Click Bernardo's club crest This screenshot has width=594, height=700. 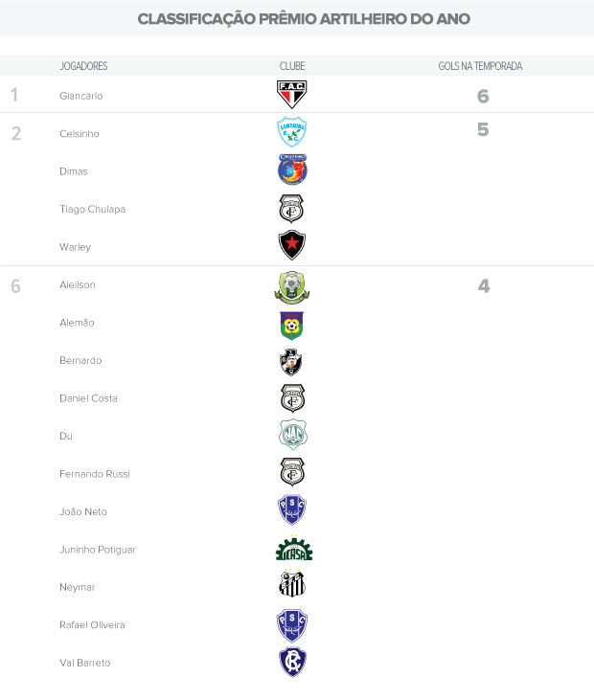point(292,361)
